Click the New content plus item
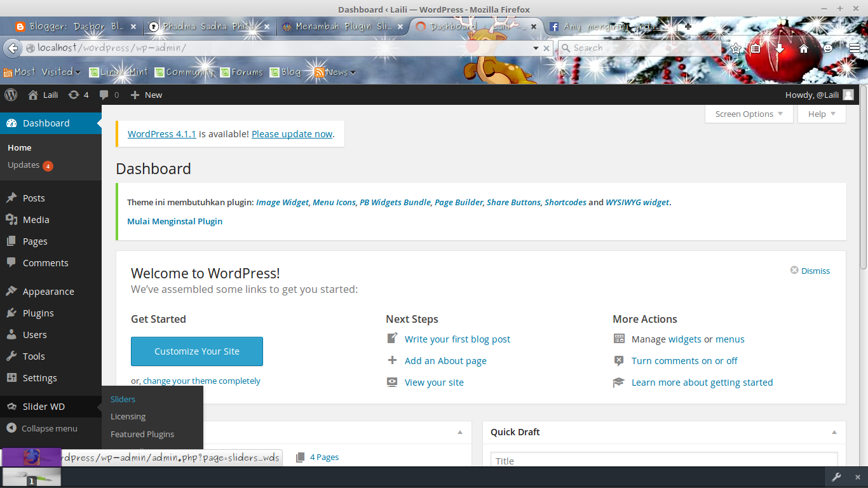 (x=146, y=95)
